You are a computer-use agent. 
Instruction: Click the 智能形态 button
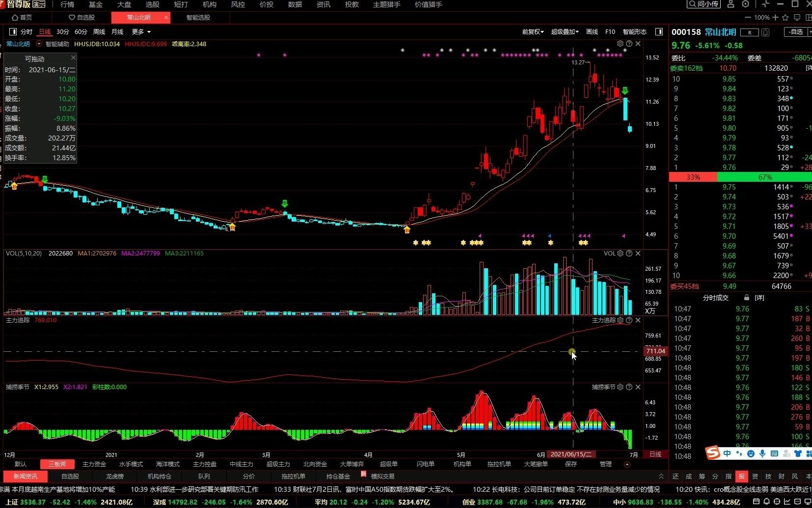coord(635,32)
